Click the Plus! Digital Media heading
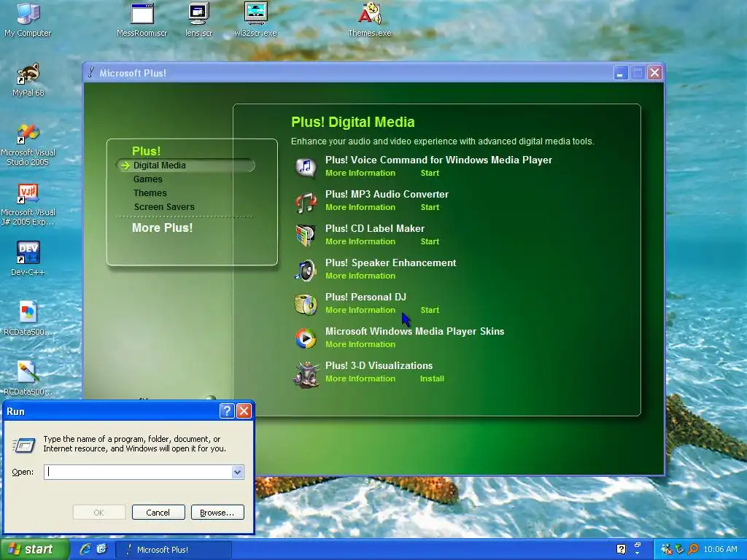Image resolution: width=747 pixels, height=560 pixels. coord(352,122)
